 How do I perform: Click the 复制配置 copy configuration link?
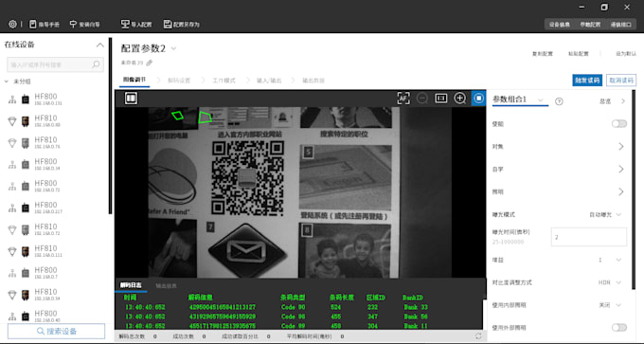[x=543, y=54]
